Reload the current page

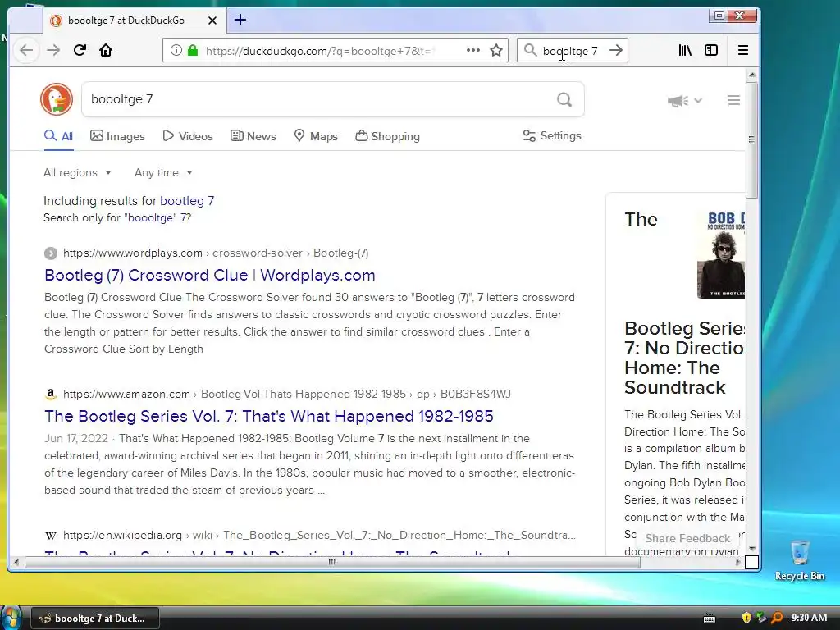(x=80, y=50)
